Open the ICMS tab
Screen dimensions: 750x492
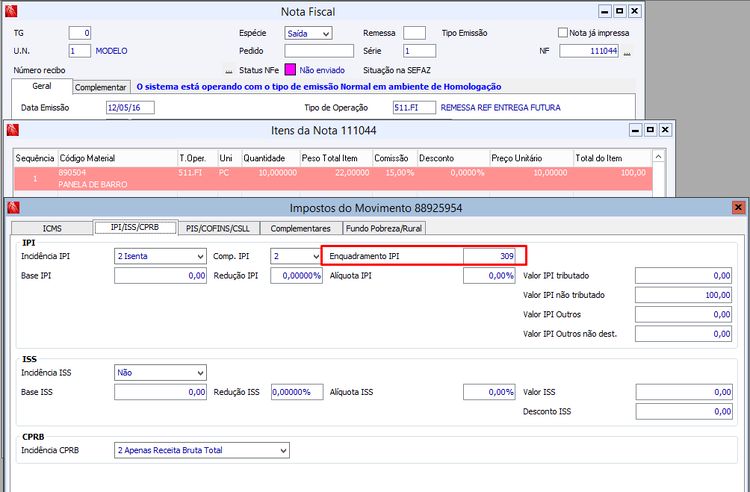tap(52, 229)
